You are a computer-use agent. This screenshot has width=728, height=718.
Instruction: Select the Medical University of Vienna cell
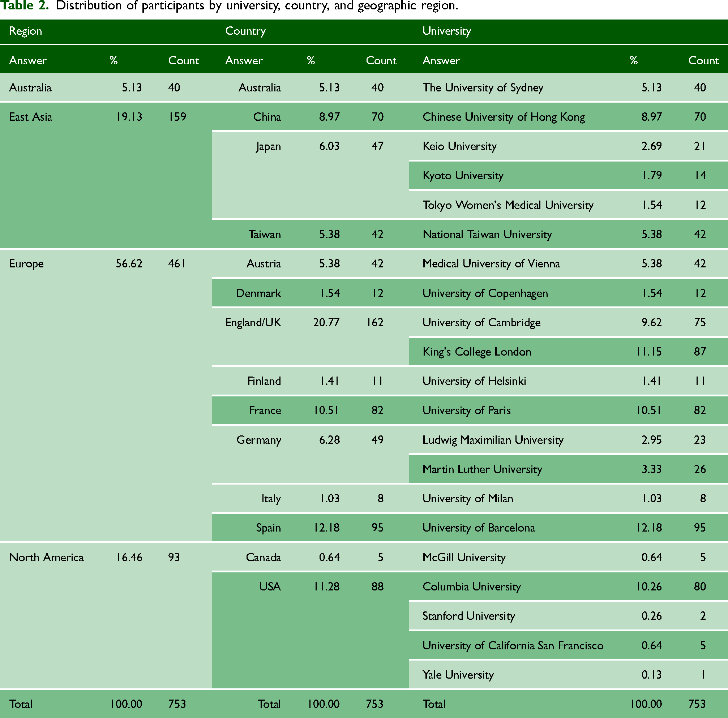point(491,264)
